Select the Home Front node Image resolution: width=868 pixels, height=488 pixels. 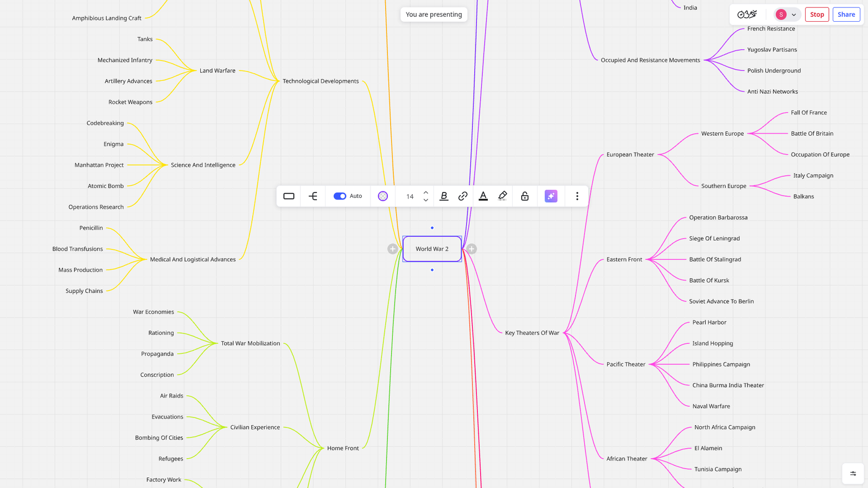tap(343, 448)
